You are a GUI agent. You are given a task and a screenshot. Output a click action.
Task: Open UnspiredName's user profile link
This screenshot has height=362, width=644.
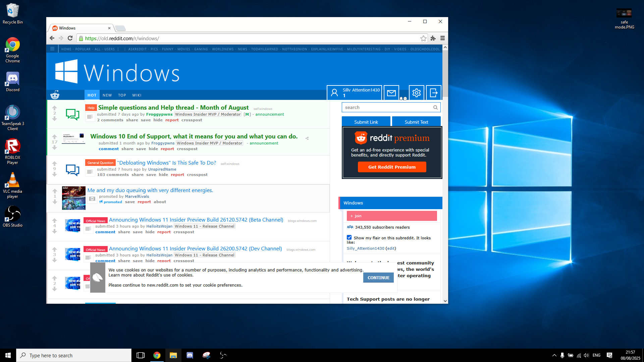[x=162, y=169]
